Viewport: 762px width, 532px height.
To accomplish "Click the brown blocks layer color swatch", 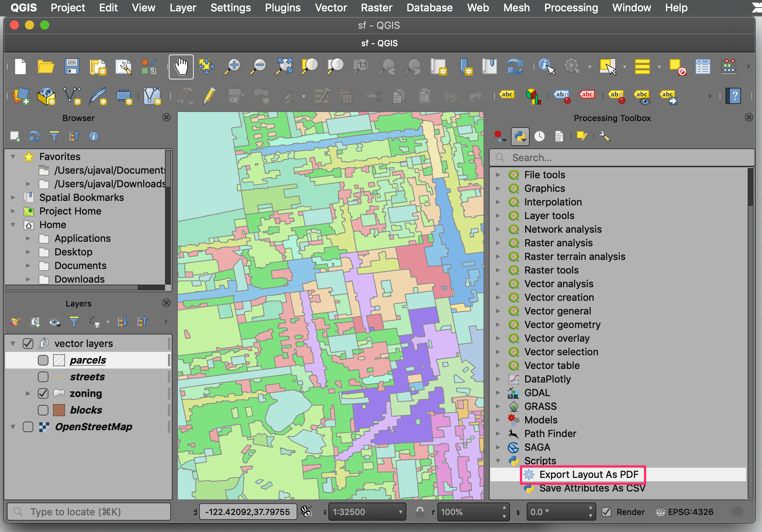I will coord(59,410).
